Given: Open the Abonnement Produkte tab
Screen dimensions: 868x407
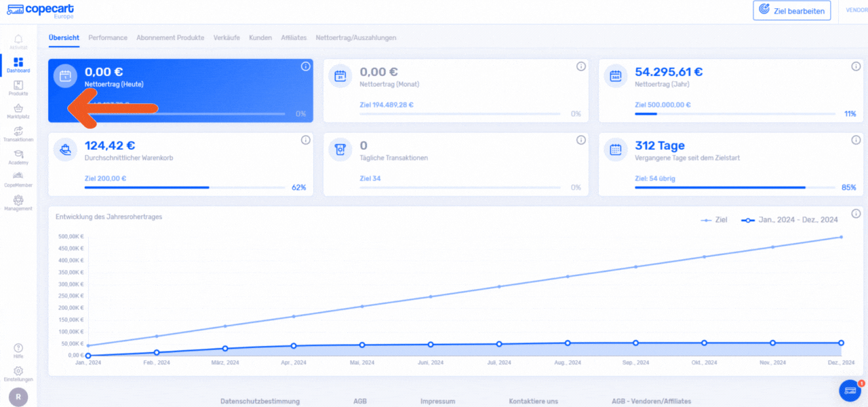Looking at the screenshot, I should [170, 38].
